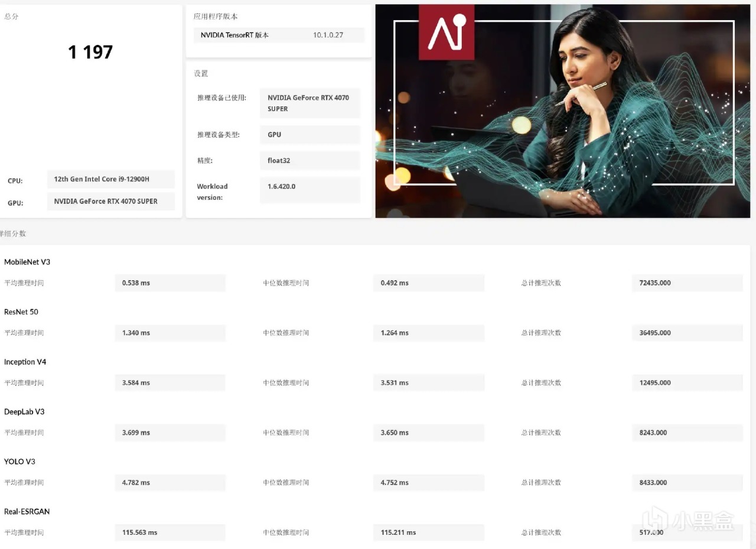The height and width of the screenshot is (549, 756).
Task: Click MobileNet V3 average time 0.538 ms
Action: point(170,282)
